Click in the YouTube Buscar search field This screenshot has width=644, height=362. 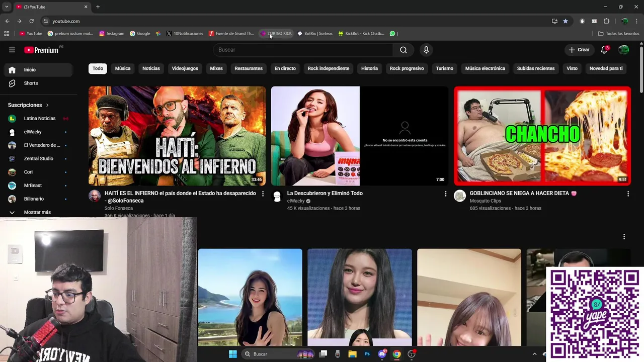(x=303, y=50)
